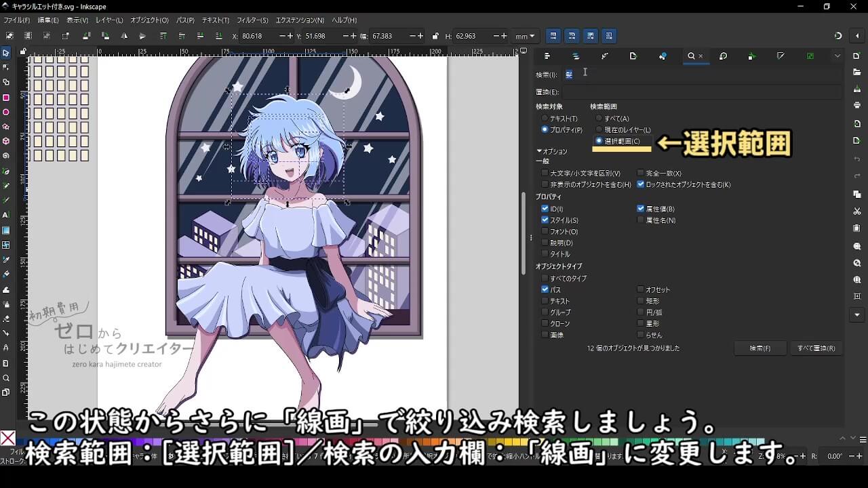Select the Rectangle tool
The width and height of the screenshot is (868, 488).
point(6,98)
